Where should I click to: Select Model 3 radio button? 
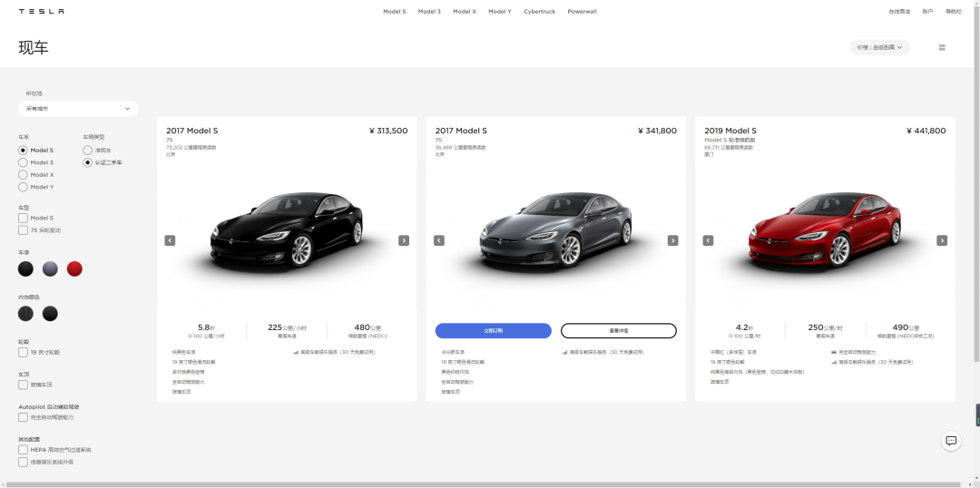(23, 162)
